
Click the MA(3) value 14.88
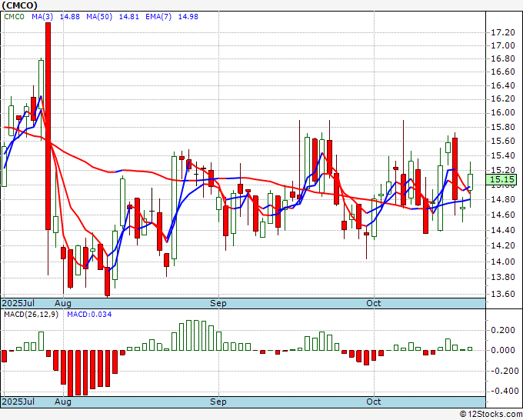69,17
